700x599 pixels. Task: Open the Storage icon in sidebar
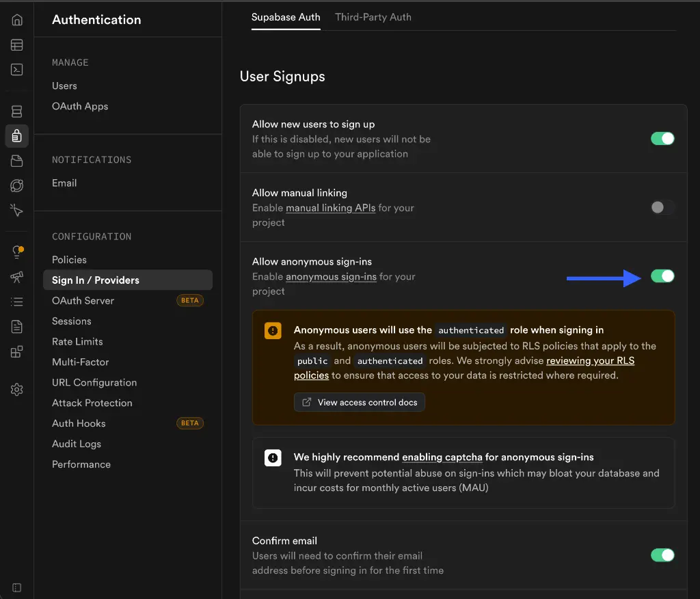click(x=17, y=161)
